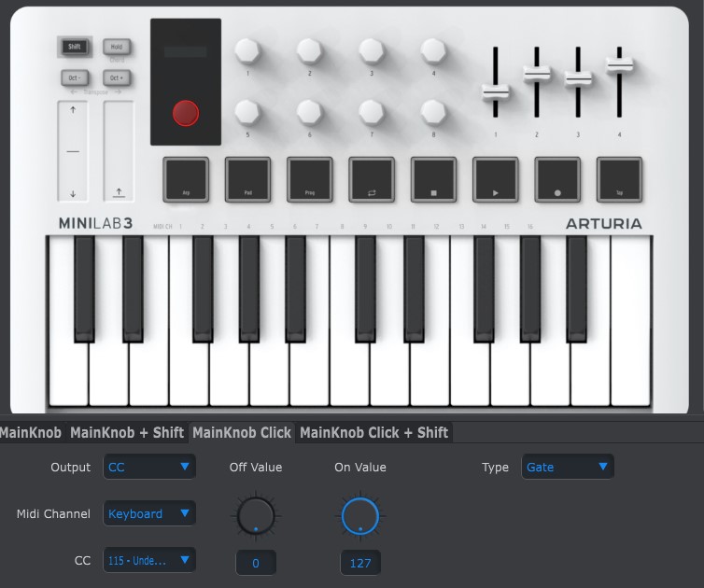Select the Prog pad
The image size is (704, 588).
pos(310,179)
